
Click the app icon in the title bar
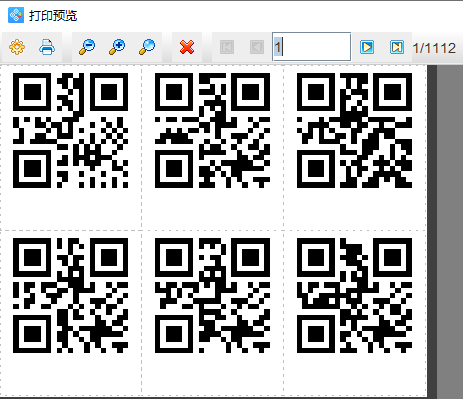click(16, 15)
